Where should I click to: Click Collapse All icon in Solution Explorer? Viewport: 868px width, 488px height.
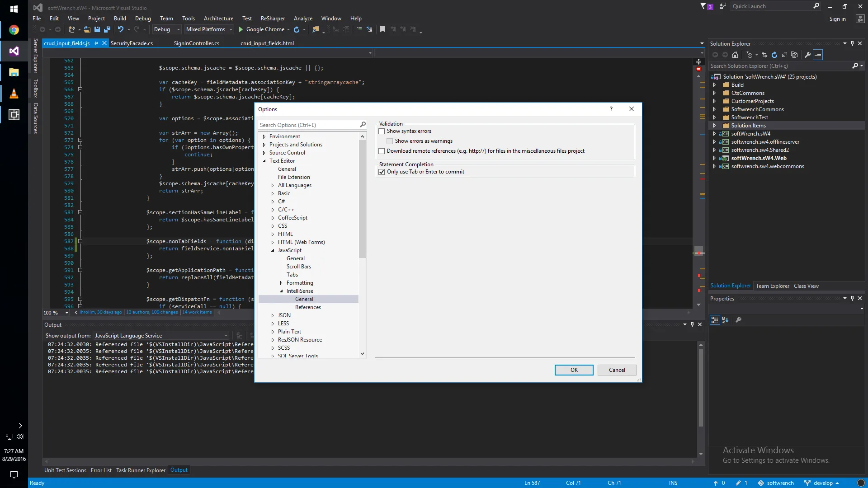784,55
